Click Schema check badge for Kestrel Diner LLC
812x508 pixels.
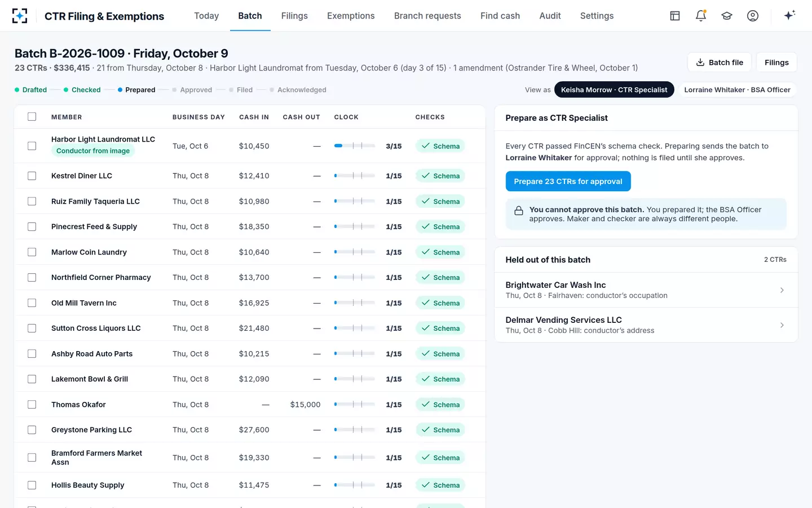(x=440, y=176)
